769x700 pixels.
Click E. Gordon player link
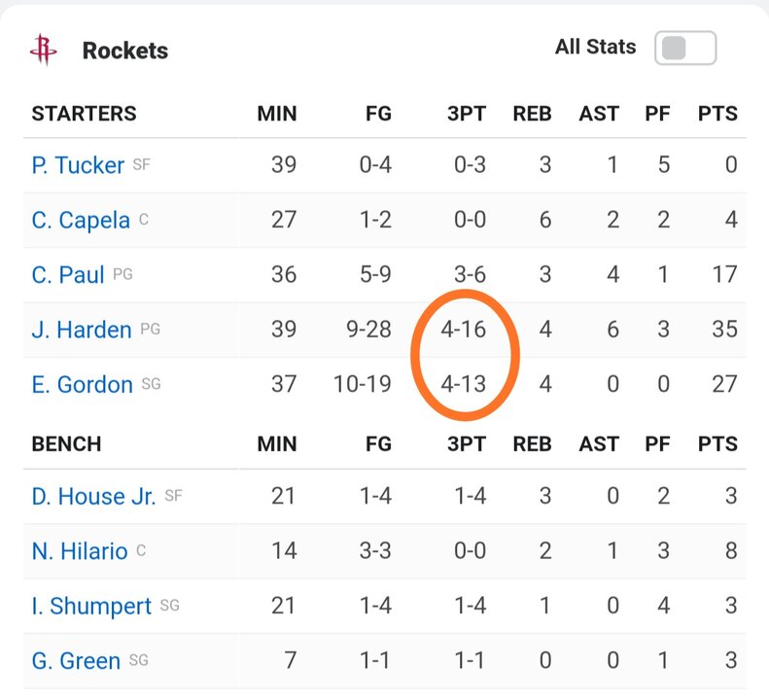click(83, 385)
